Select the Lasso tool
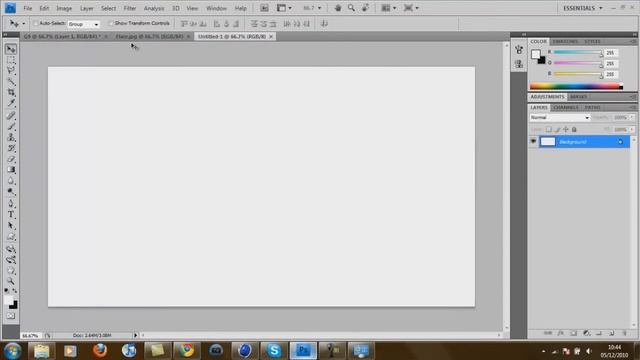The image size is (640, 360). (11, 71)
